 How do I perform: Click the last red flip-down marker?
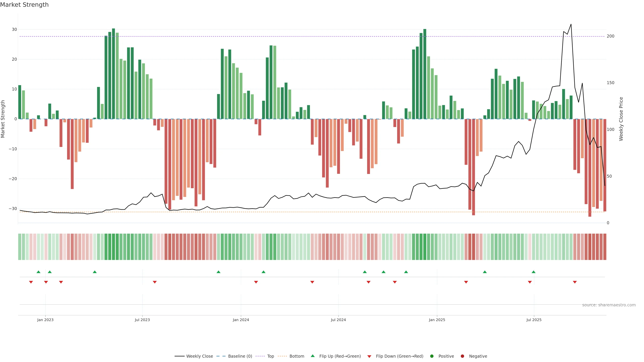click(x=575, y=282)
